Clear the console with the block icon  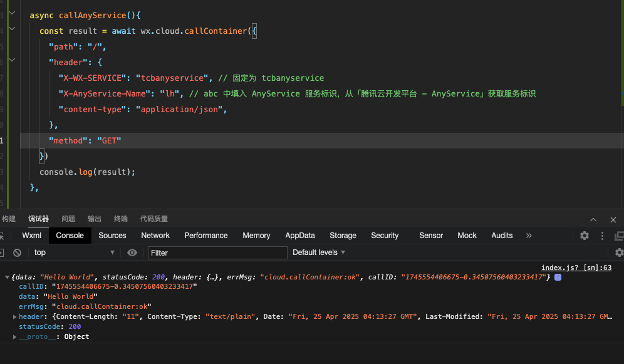(17, 252)
